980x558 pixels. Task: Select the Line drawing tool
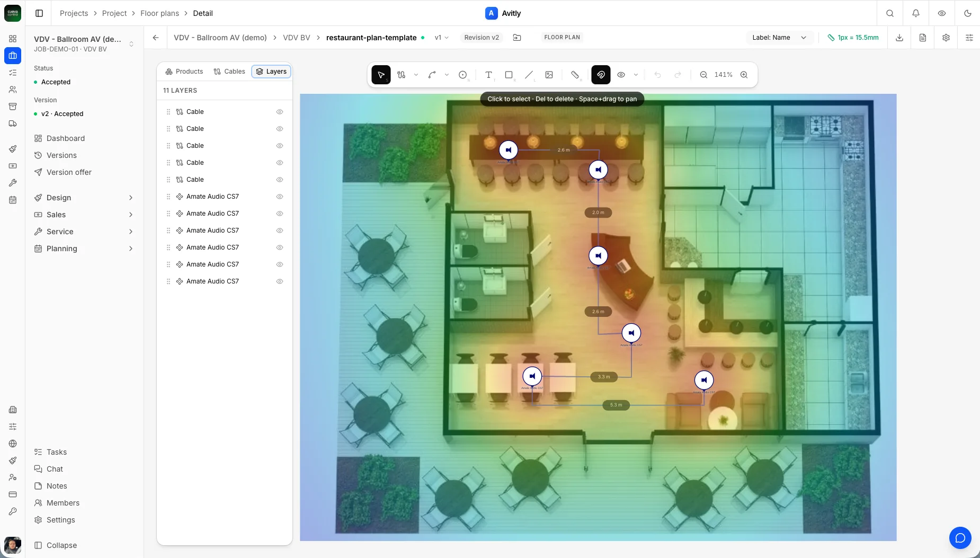(x=529, y=75)
